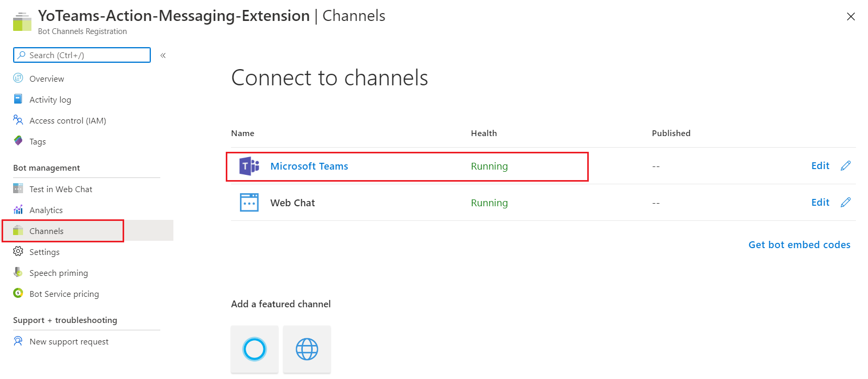Image resolution: width=868 pixels, height=379 pixels.
Task: Open the Microsoft Teams channel link
Action: point(309,166)
